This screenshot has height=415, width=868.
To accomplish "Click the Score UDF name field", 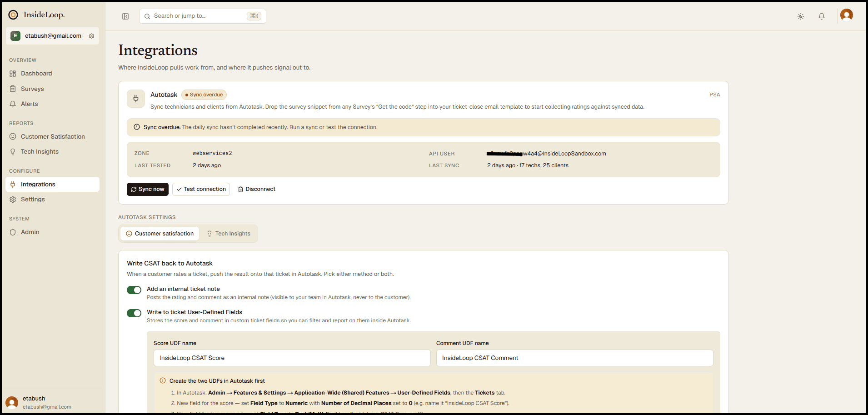I will coord(292,358).
